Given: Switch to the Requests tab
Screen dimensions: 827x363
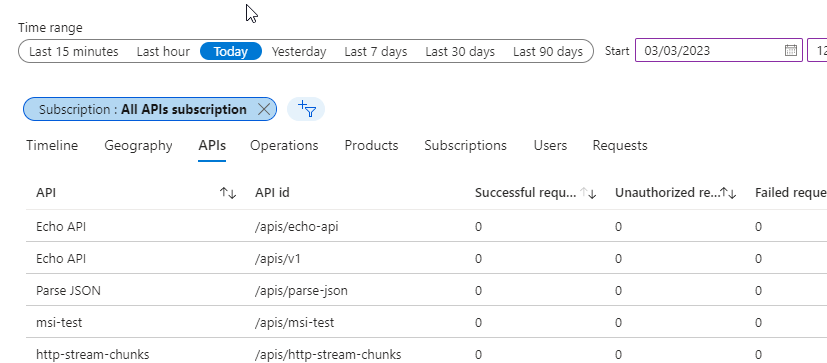Looking at the screenshot, I should tap(620, 146).
